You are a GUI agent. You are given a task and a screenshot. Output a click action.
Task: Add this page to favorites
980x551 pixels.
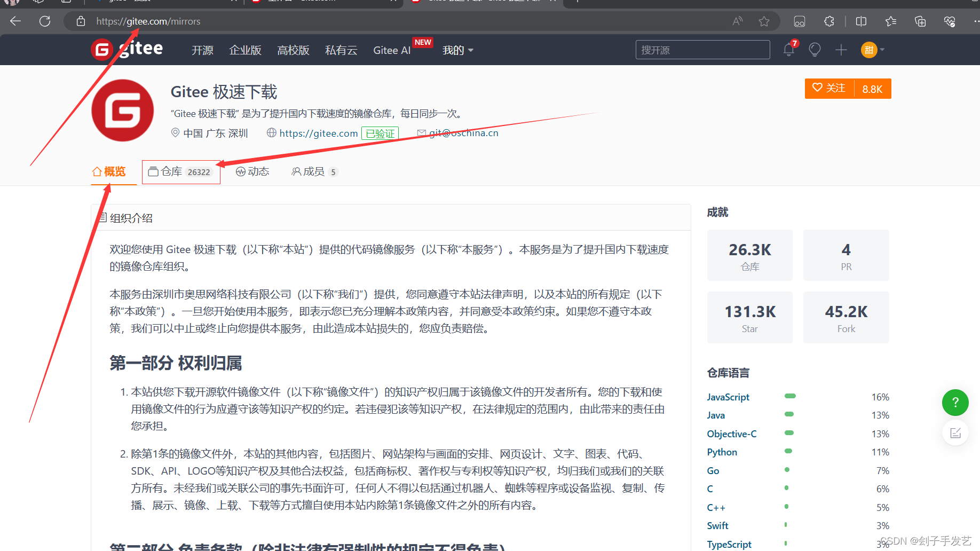764,21
